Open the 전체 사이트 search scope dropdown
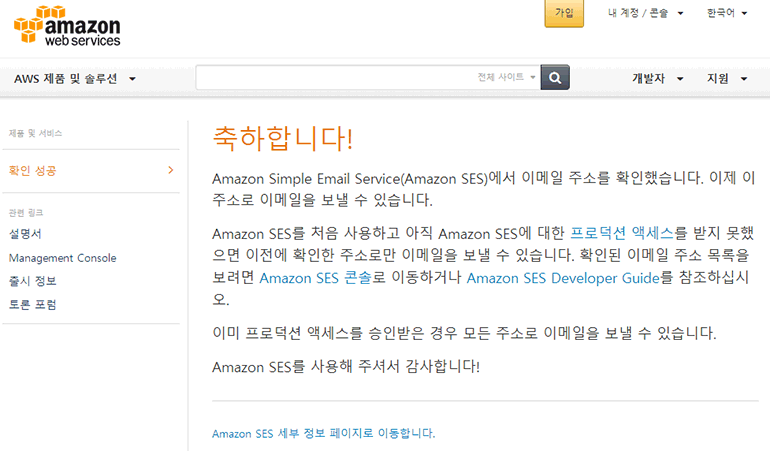This screenshot has width=770, height=451. coord(506,77)
